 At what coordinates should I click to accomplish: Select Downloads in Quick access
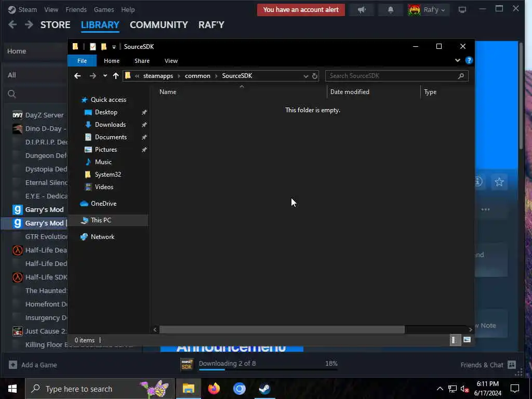click(110, 125)
